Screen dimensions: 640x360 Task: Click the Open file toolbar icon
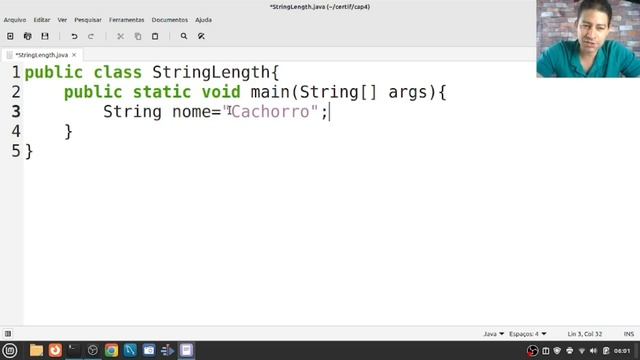click(28, 36)
